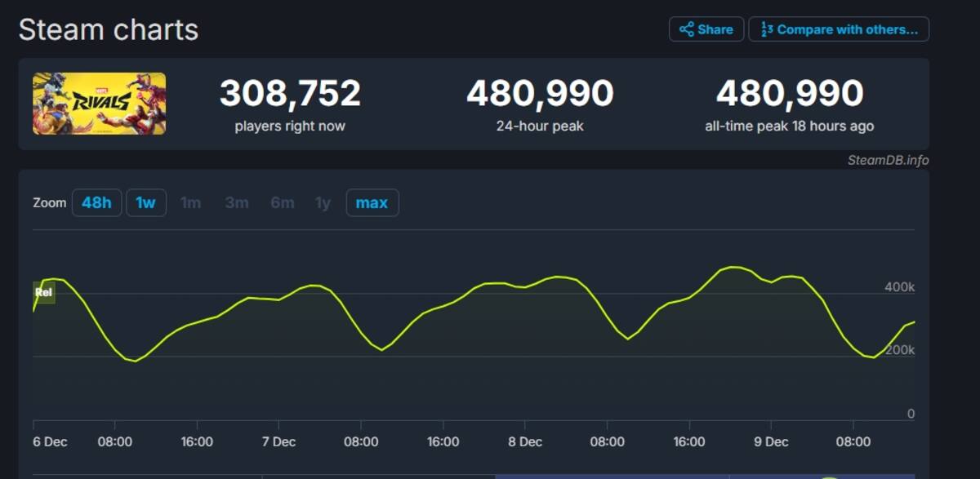Choose the 3m zoom option

pyautogui.click(x=237, y=202)
